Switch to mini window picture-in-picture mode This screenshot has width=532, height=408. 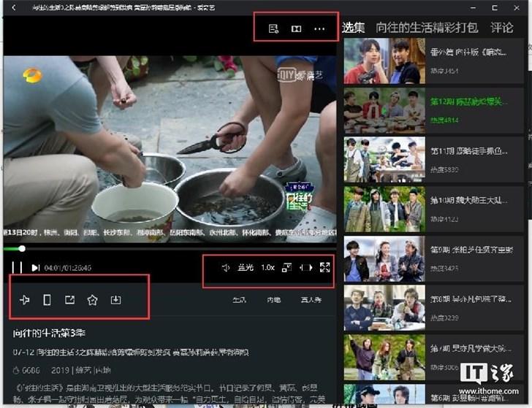[286, 268]
